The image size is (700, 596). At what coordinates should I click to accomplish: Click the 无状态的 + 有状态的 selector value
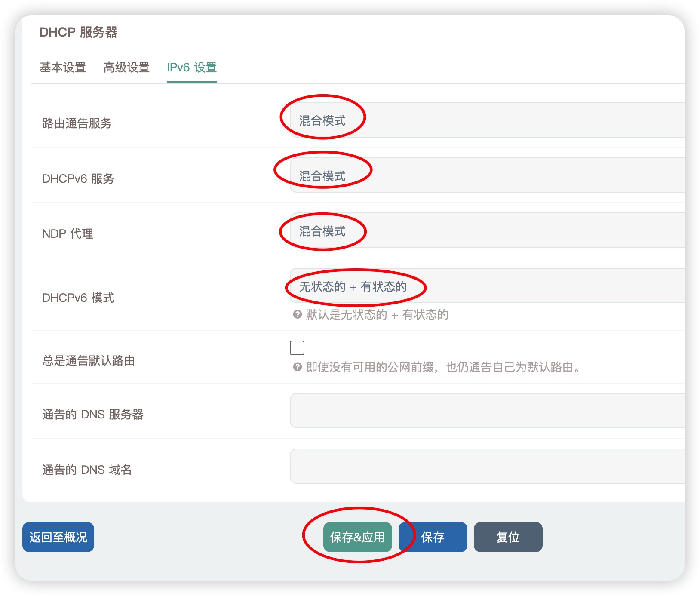[x=353, y=287]
